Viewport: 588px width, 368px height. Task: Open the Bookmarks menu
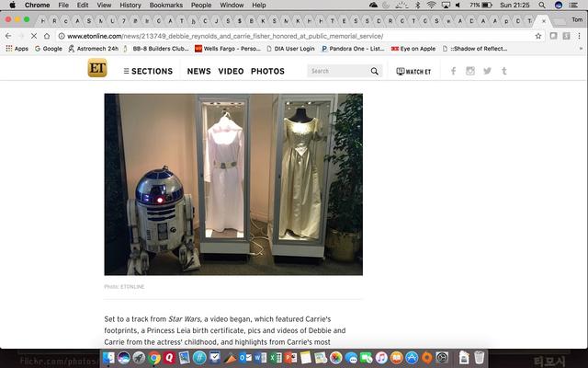point(165,5)
